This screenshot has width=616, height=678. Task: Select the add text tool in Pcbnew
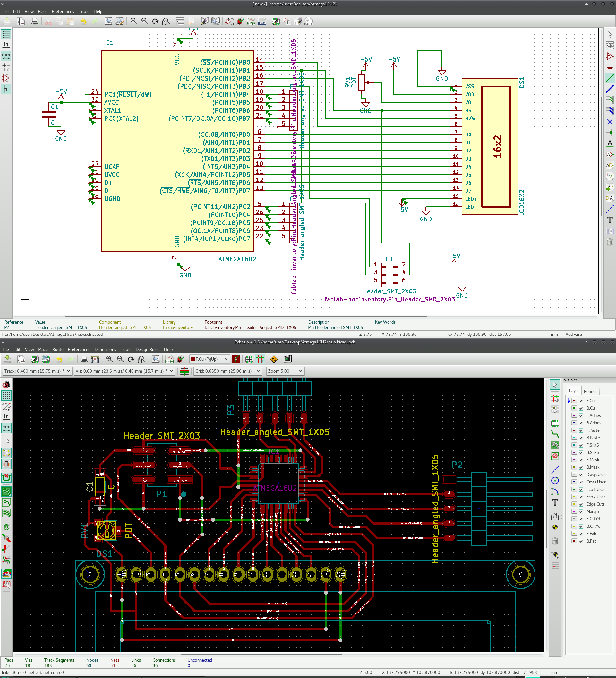(x=555, y=503)
